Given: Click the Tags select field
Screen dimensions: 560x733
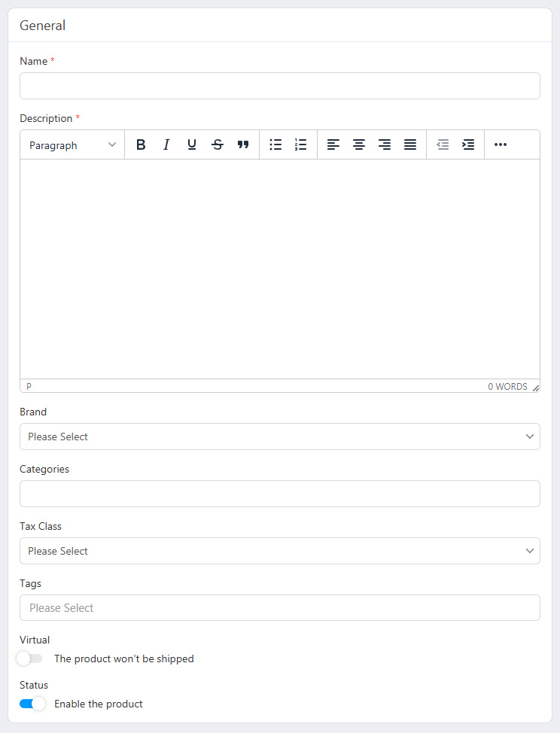Looking at the screenshot, I should (x=279, y=607).
